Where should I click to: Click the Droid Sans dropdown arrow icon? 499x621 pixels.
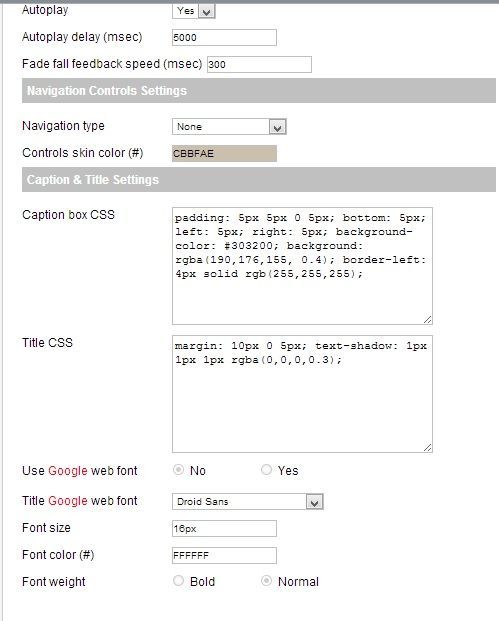coord(315,502)
